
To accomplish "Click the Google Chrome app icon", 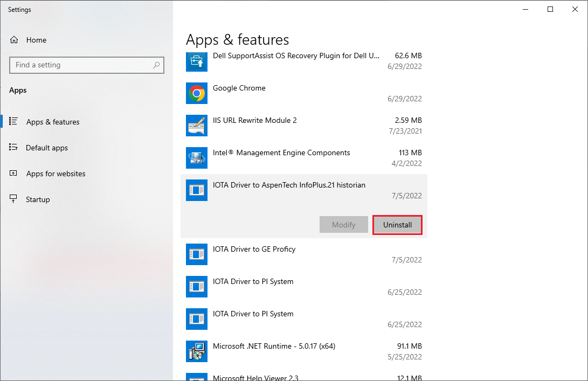I will (197, 93).
